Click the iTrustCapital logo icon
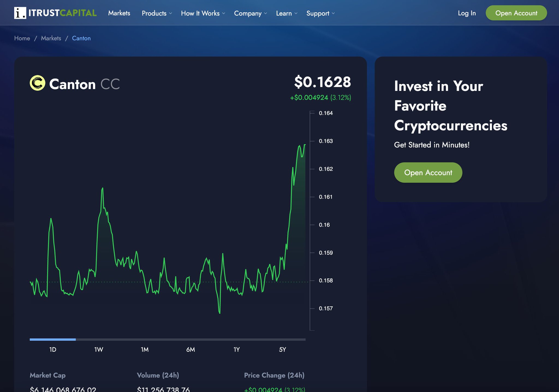This screenshot has width=559, height=392. coord(20,13)
